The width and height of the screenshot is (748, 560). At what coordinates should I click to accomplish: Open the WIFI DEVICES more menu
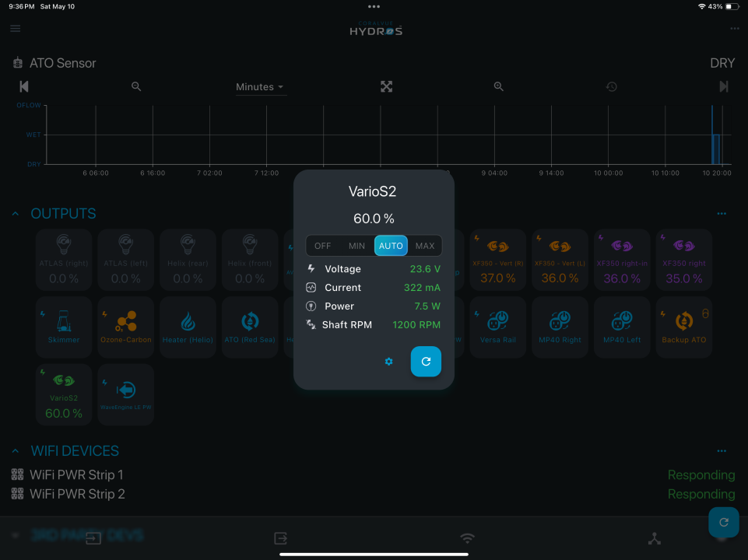tap(722, 451)
